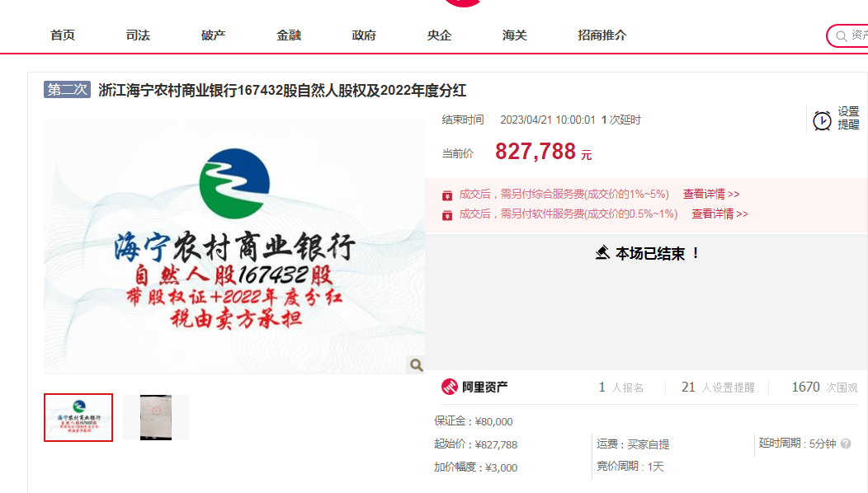
Task: Open the 首页 navigation tab
Action: tap(63, 35)
